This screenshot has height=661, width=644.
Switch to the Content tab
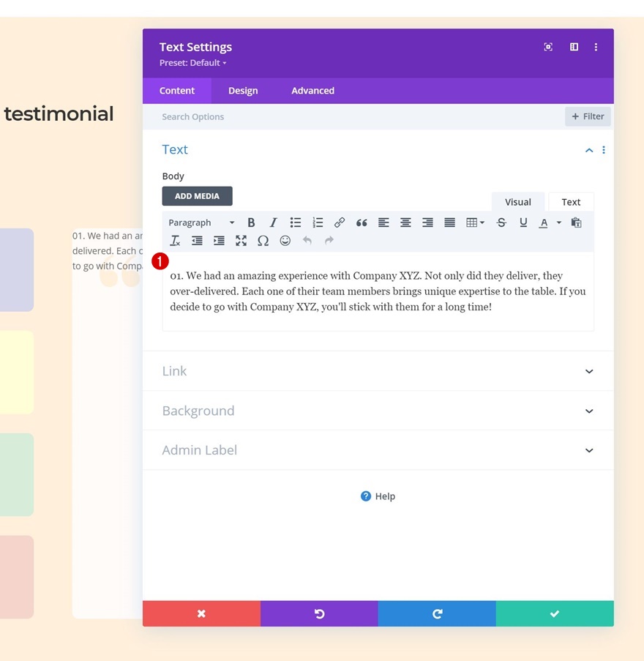(x=177, y=91)
